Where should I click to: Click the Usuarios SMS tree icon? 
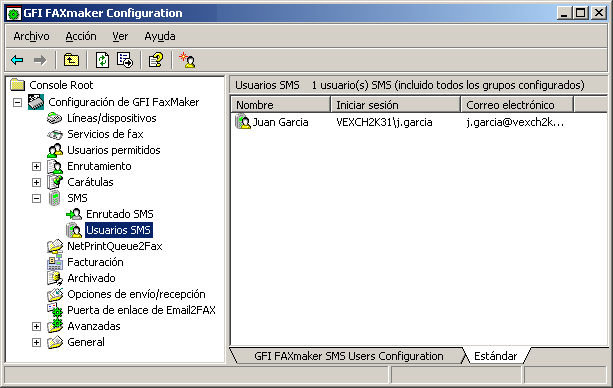pyautogui.click(x=74, y=230)
